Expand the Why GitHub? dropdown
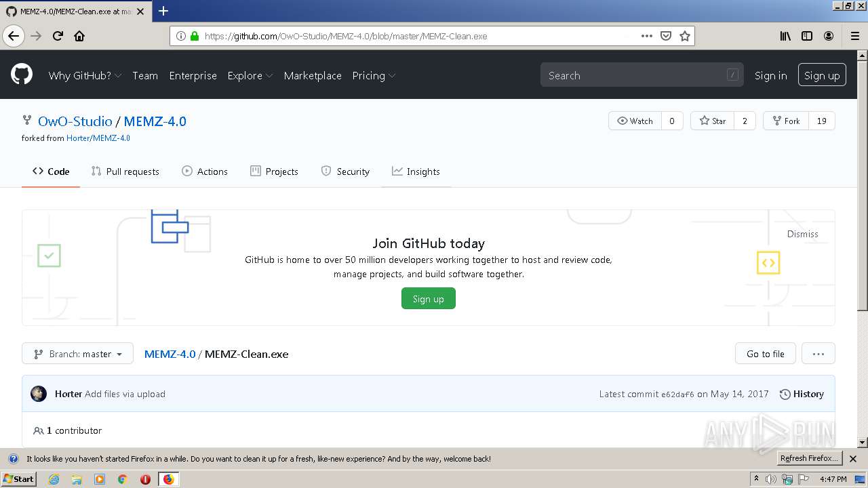868x488 pixels. [85, 75]
